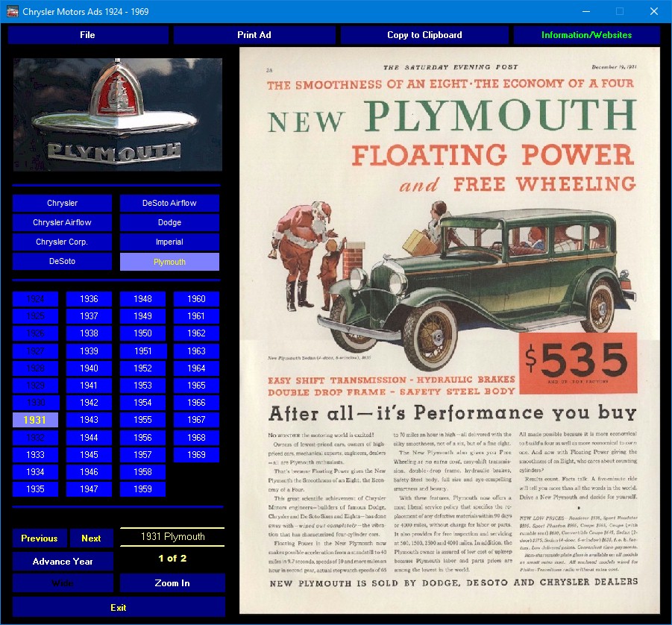Click the 1931 Plymouth title field

pyautogui.click(x=173, y=537)
